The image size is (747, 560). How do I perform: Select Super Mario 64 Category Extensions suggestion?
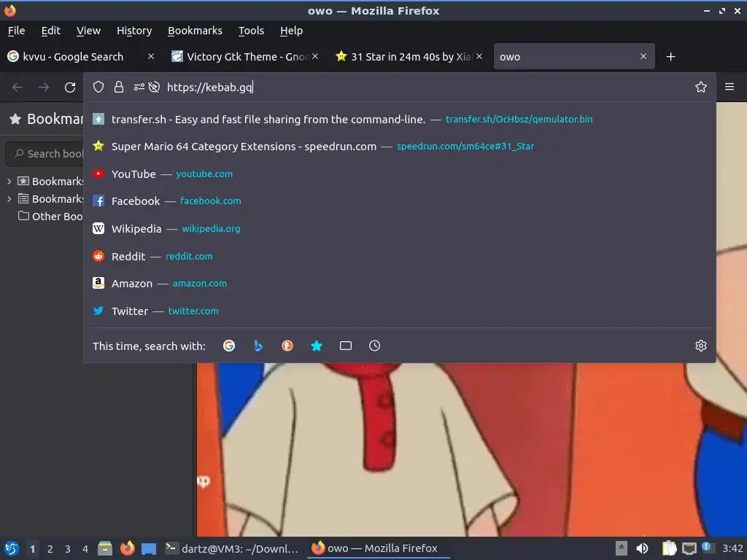coord(400,146)
